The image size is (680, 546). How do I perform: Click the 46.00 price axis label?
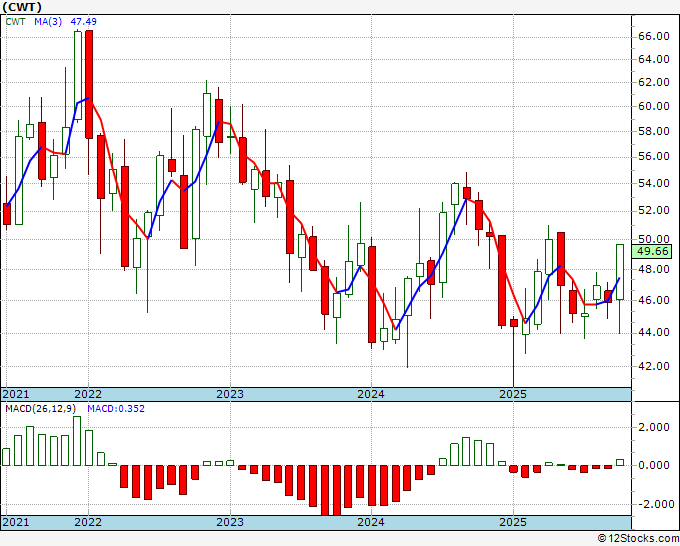click(x=654, y=300)
